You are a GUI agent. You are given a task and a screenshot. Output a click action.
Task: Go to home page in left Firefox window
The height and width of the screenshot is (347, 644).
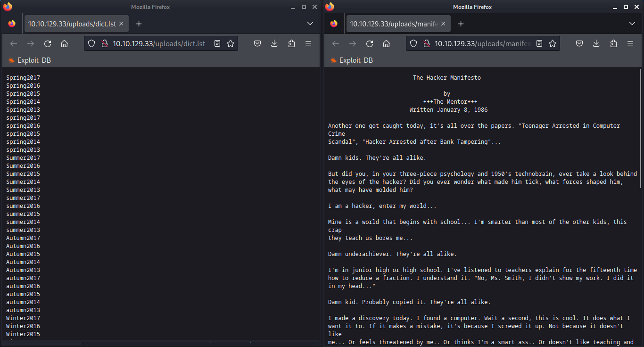65,44
